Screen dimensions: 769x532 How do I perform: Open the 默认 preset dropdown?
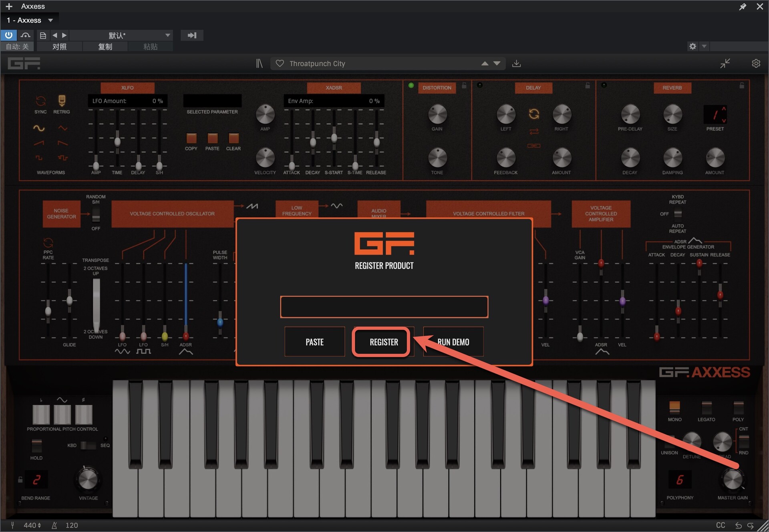pyautogui.click(x=121, y=35)
